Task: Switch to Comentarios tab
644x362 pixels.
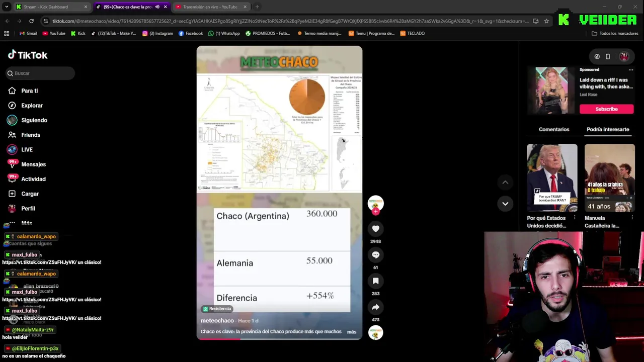Action: [554, 129]
